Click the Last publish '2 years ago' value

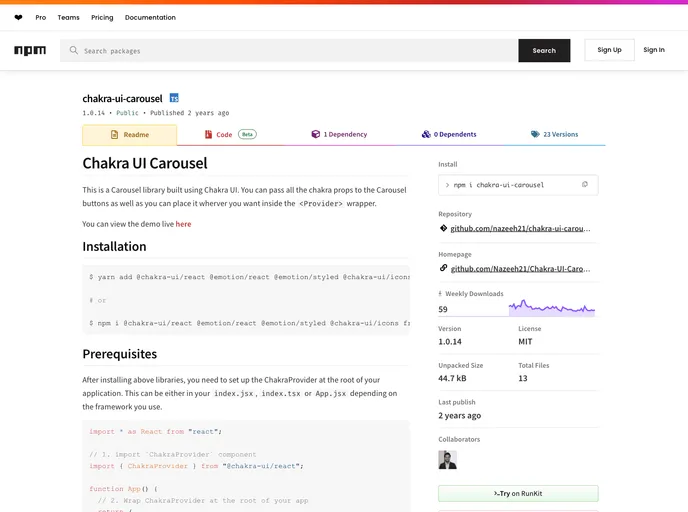459,415
